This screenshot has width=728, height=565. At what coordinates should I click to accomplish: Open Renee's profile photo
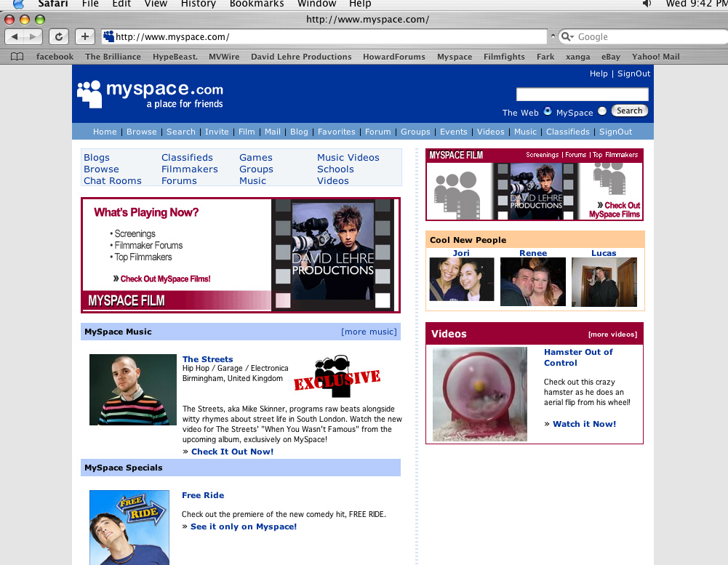533,281
